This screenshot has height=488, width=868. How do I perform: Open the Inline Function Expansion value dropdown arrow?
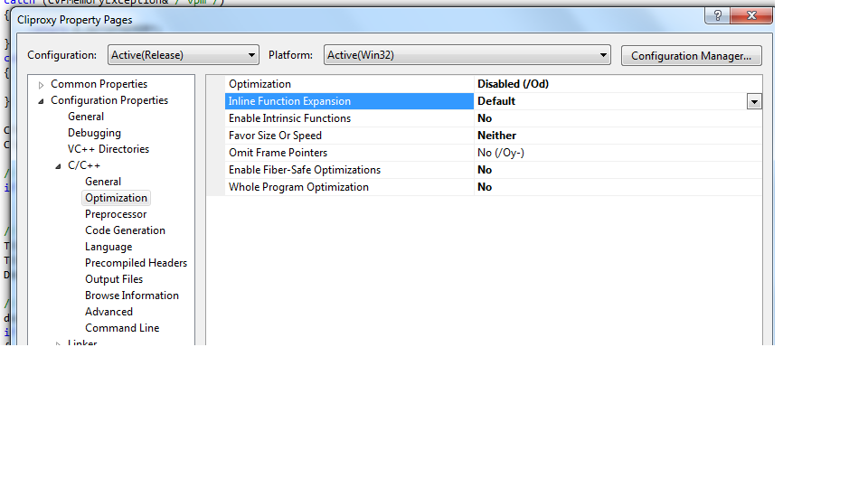click(754, 102)
